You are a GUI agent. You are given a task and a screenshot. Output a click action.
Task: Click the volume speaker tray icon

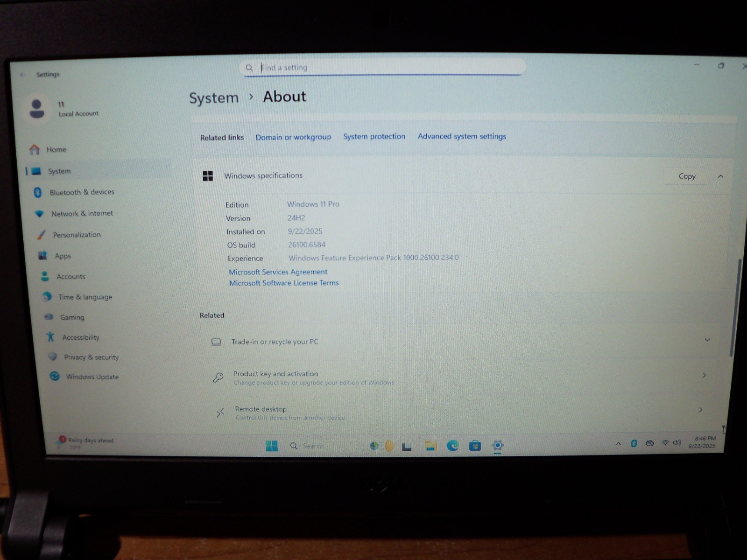677,442
